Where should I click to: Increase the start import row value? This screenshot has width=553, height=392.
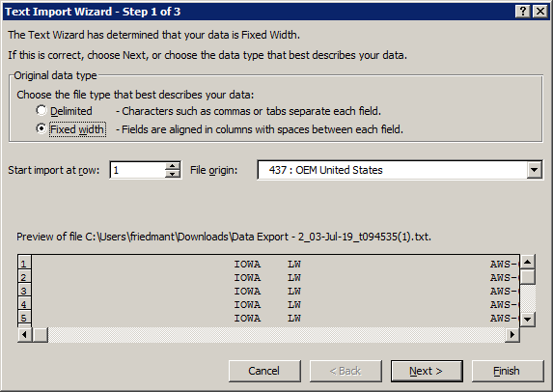[173, 166]
